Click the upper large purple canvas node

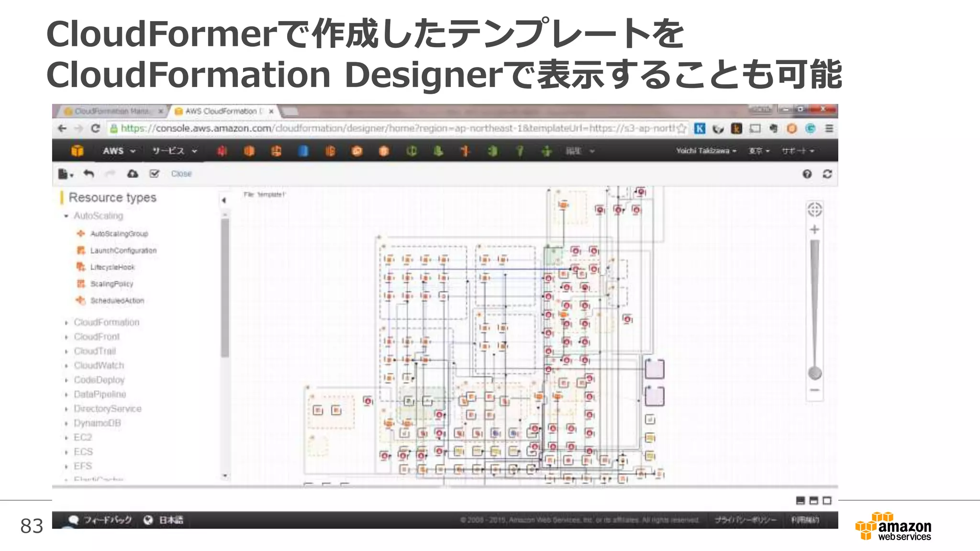click(655, 369)
